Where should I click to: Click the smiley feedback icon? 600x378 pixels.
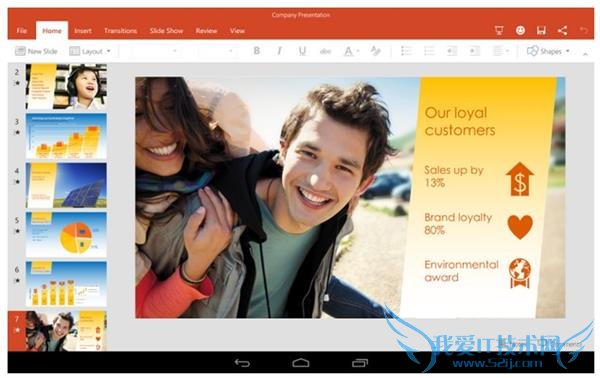520,30
